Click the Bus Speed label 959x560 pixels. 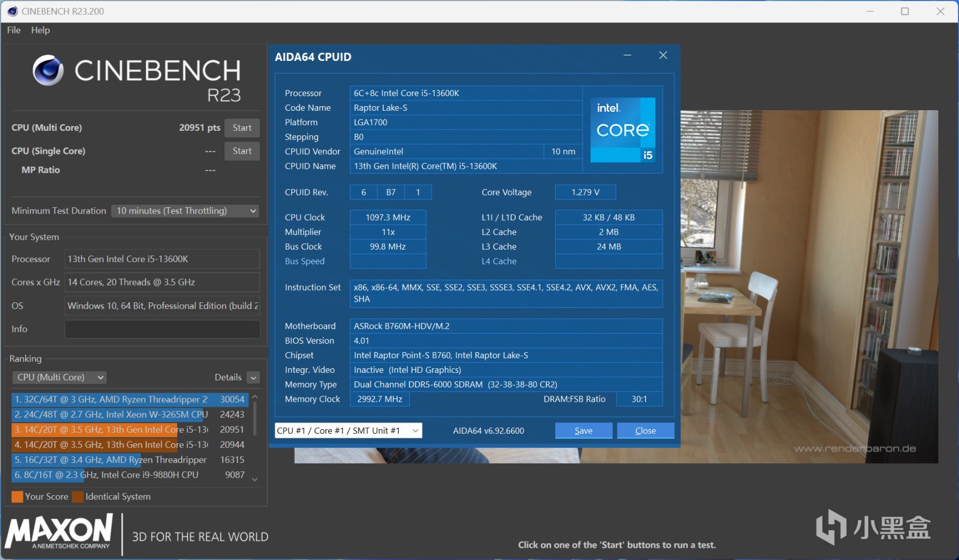coord(305,261)
